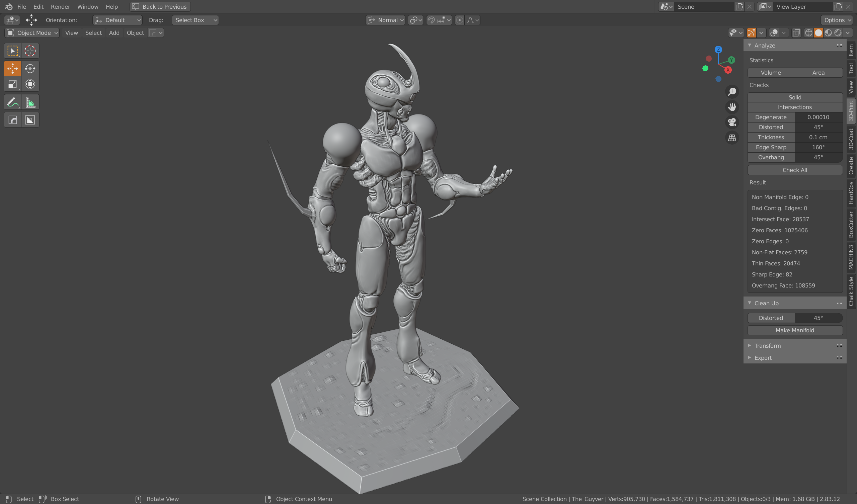Toggle X-ray mode in viewport header
Viewport: 857px width, 504px height.
pos(796,33)
